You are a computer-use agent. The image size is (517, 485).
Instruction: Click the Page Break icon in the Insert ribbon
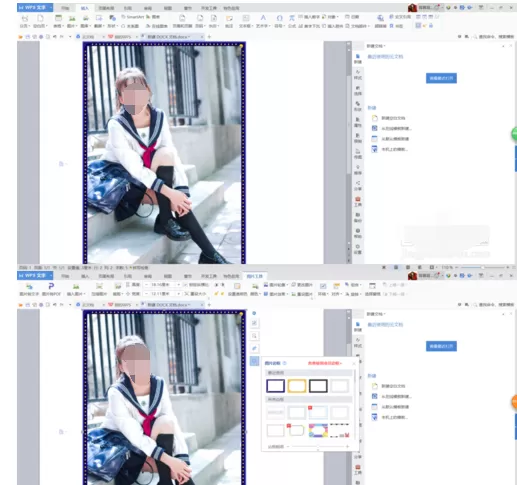coord(25,21)
